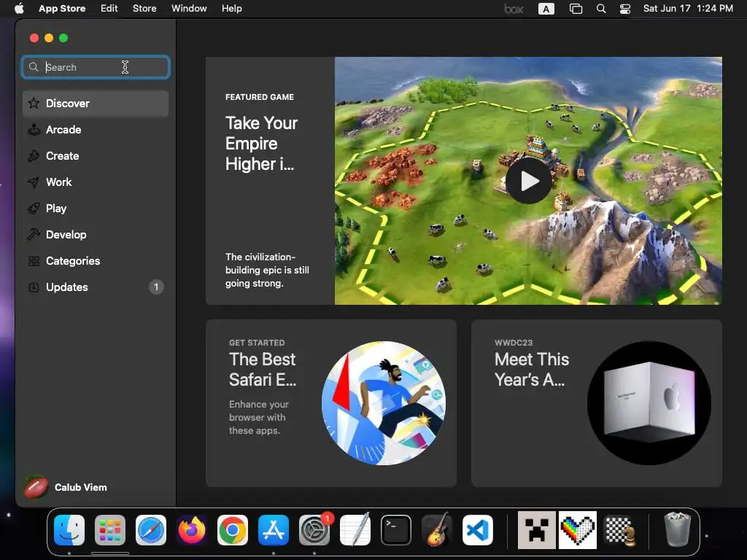Open TextEdit from the Dock

pyautogui.click(x=355, y=530)
